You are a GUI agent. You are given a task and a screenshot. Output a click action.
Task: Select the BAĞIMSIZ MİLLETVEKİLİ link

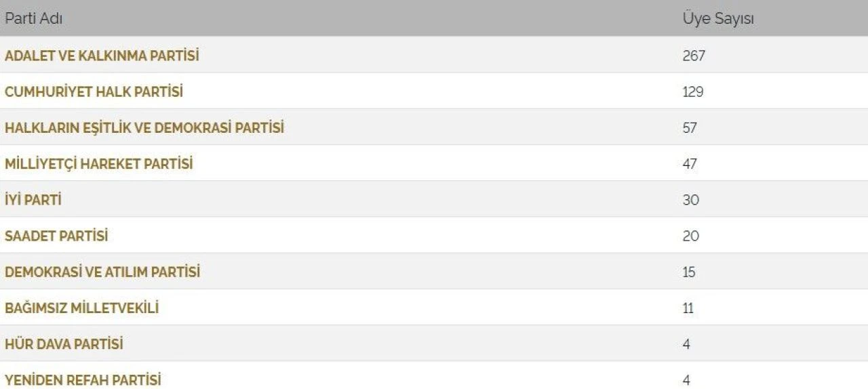(81, 308)
